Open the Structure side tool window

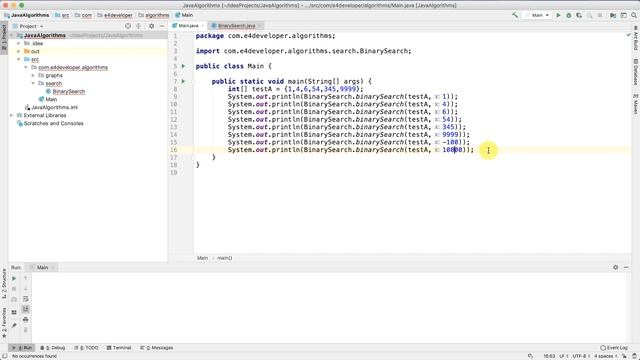click(x=4, y=284)
